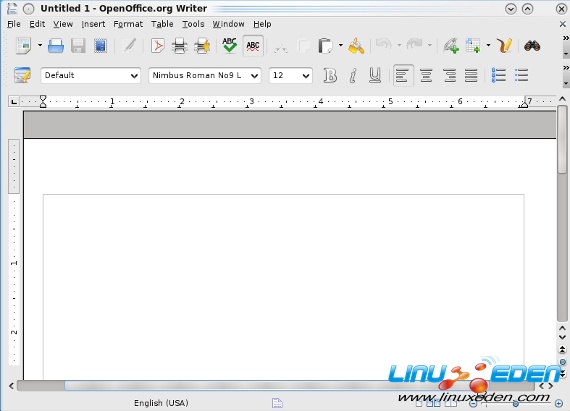This screenshot has width=570, height=411.
Task: Click the vertical scrollbar up arrow
Action: 562,99
